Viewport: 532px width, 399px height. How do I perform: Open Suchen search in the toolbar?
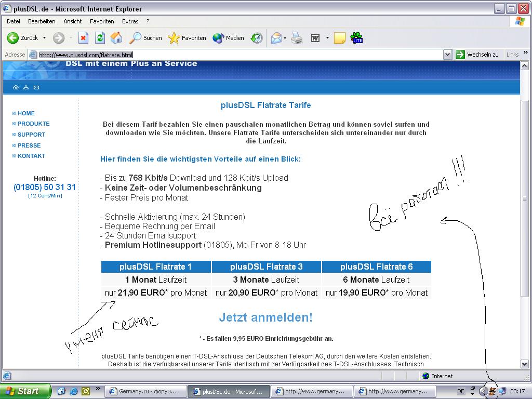point(145,38)
